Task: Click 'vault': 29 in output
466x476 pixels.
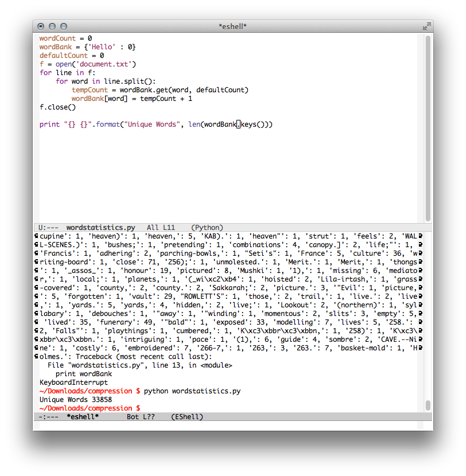Action: point(152,296)
